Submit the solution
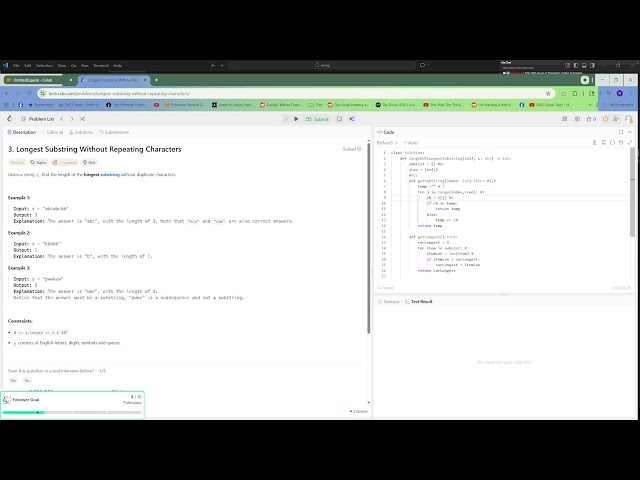Screen dimensions: 640x480 click(x=317, y=119)
